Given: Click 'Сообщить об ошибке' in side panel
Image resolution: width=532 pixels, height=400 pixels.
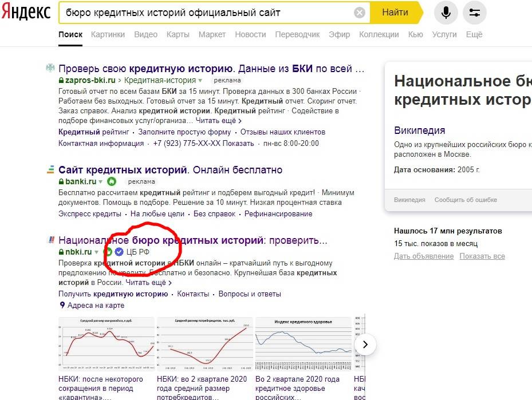Looking at the screenshot, I should pos(466,200).
